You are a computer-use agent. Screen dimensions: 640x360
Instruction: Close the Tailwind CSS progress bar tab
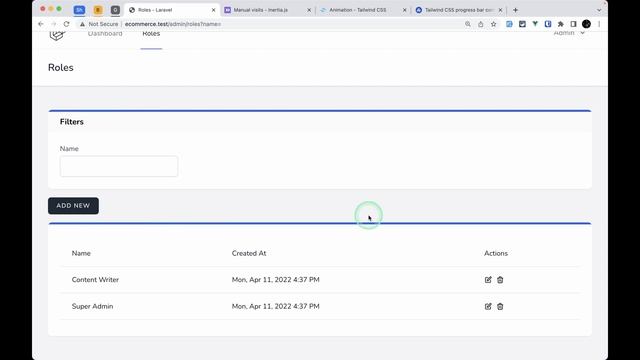tap(500, 10)
